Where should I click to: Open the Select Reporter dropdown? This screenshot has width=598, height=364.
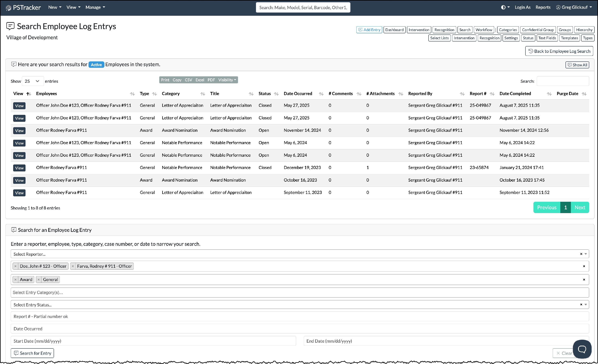pyautogui.click(x=291, y=254)
